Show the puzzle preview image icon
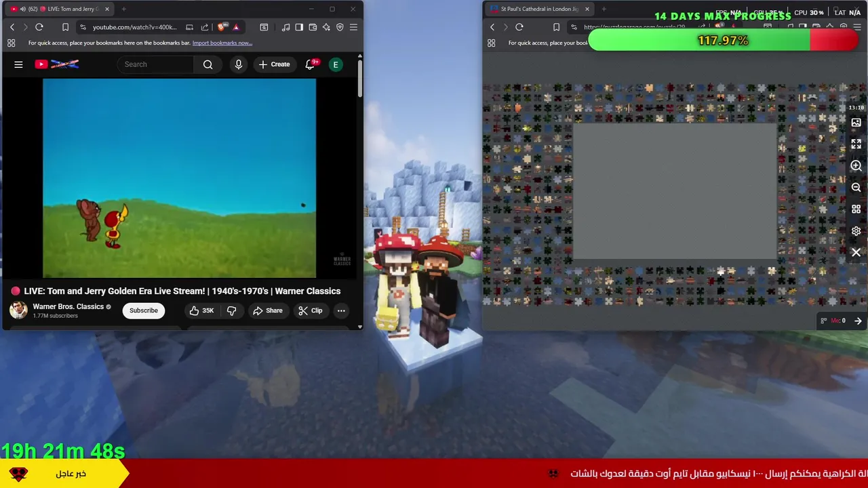Image resolution: width=868 pixels, height=488 pixels. tap(856, 123)
